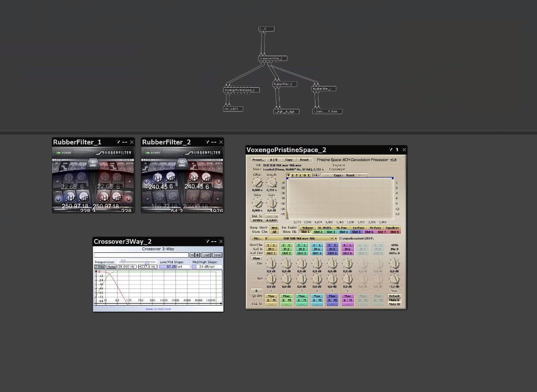537x392 pixels.
Task: Toggle Power in RubberFilter_1
Action: coord(64,153)
